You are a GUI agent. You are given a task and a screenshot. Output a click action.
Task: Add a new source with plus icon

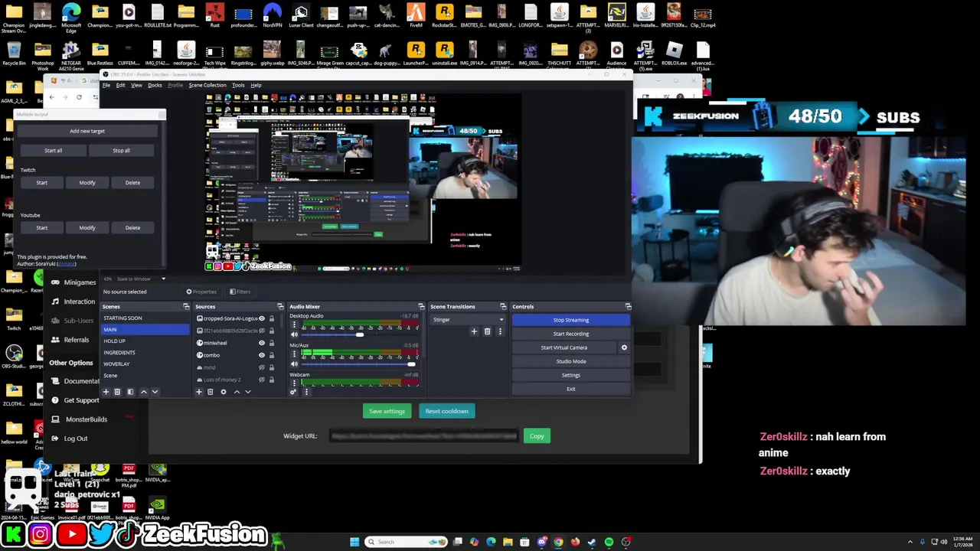point(199,392)
